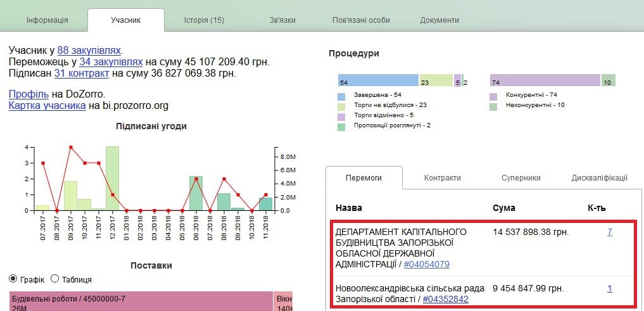Open the Зв'язки tab

click(x=282, y=20)
